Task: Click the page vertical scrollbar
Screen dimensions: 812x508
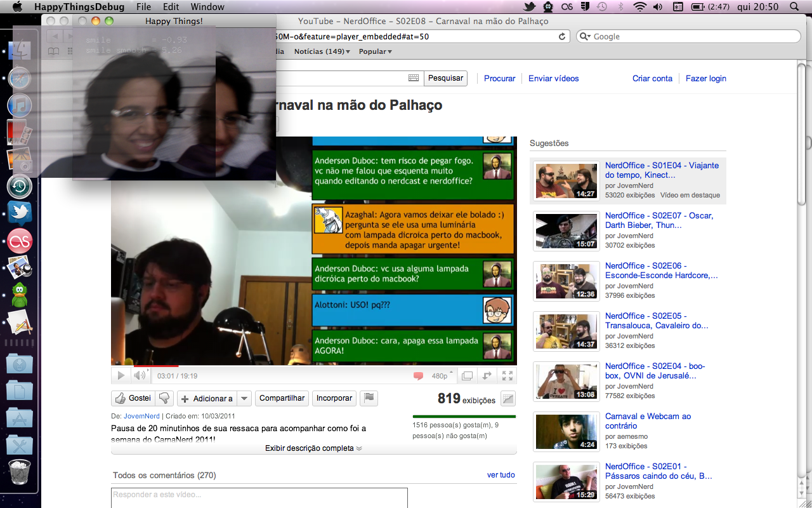Action: coord(802,133)
